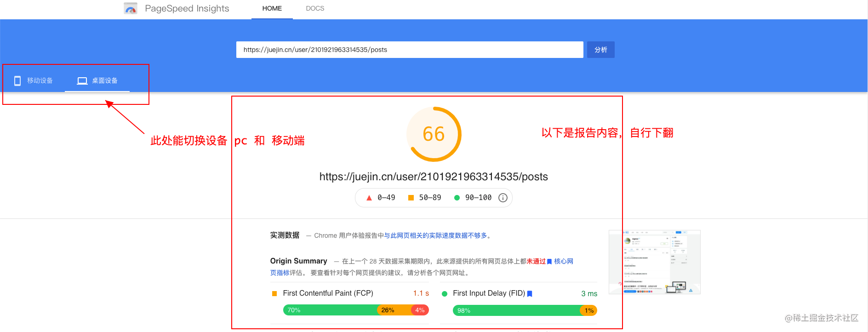Click the FCP 26% orange bar segment
Viewport: 868px width, 332px height.
click(x=394, y=310)
